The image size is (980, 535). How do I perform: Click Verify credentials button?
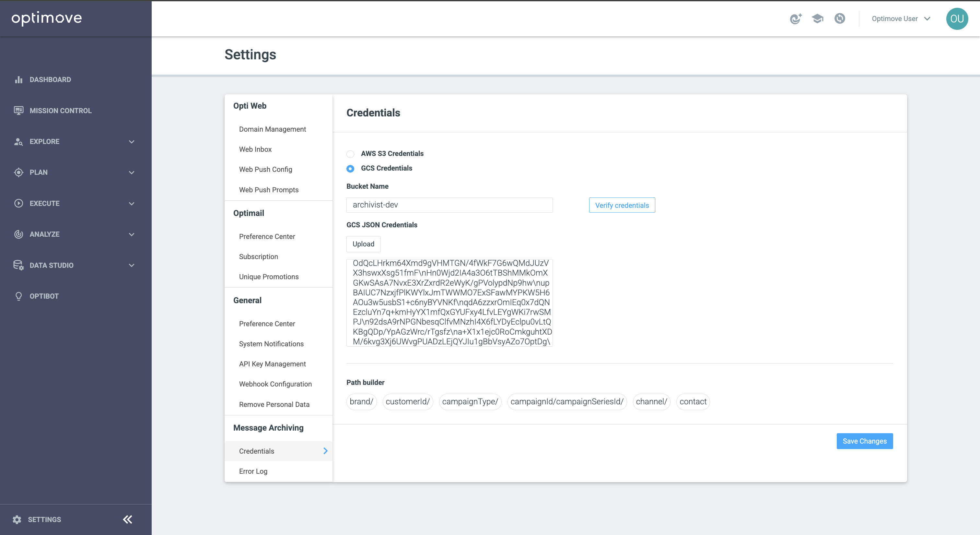[x=622, y=205]
